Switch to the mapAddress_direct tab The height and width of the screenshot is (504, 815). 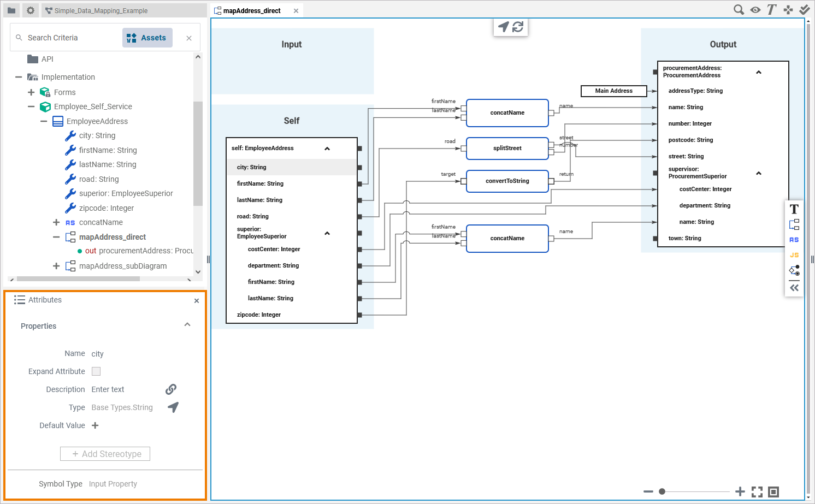pos(253,10)
